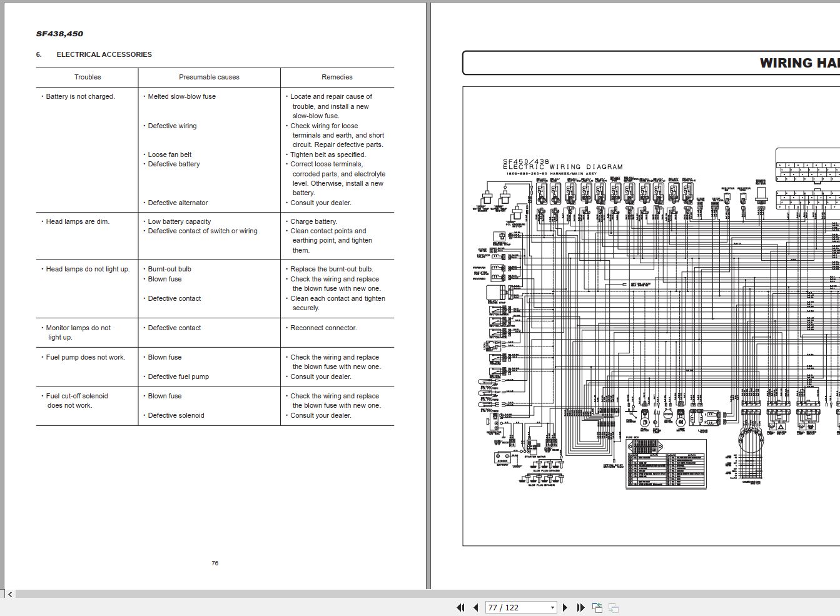Jump to the last page of the document
This screenshot has width=840, height=616.
[x=580, y=607]
